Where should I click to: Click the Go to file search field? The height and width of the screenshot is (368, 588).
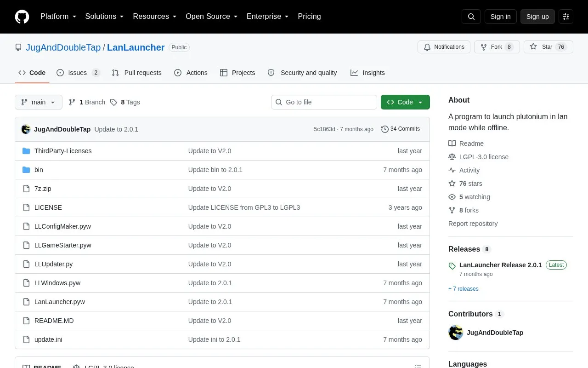click(324, 102)
